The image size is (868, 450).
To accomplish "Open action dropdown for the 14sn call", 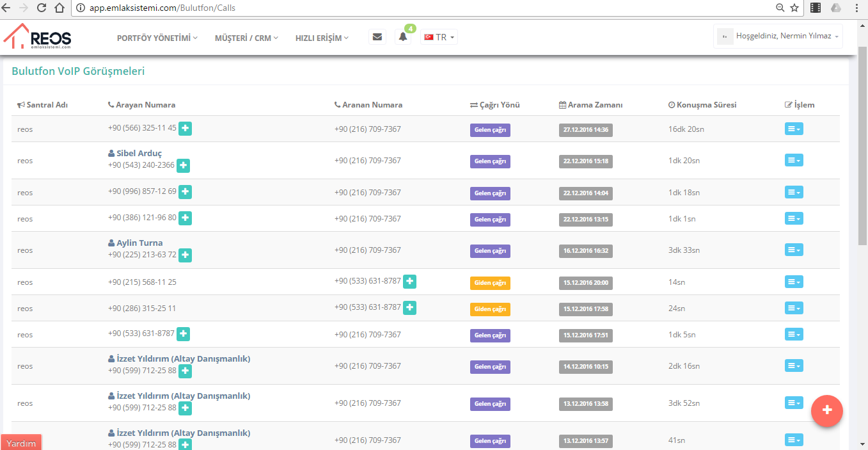I will pos(793,282).
